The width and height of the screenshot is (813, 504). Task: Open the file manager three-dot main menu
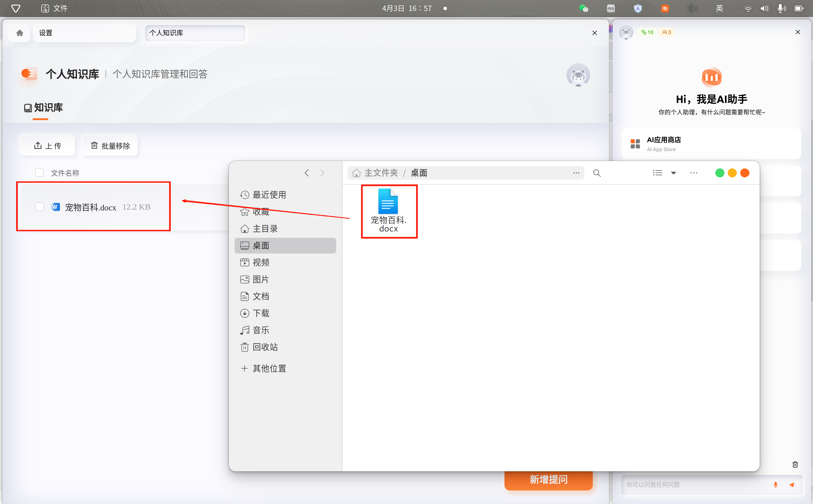[694, 173]
